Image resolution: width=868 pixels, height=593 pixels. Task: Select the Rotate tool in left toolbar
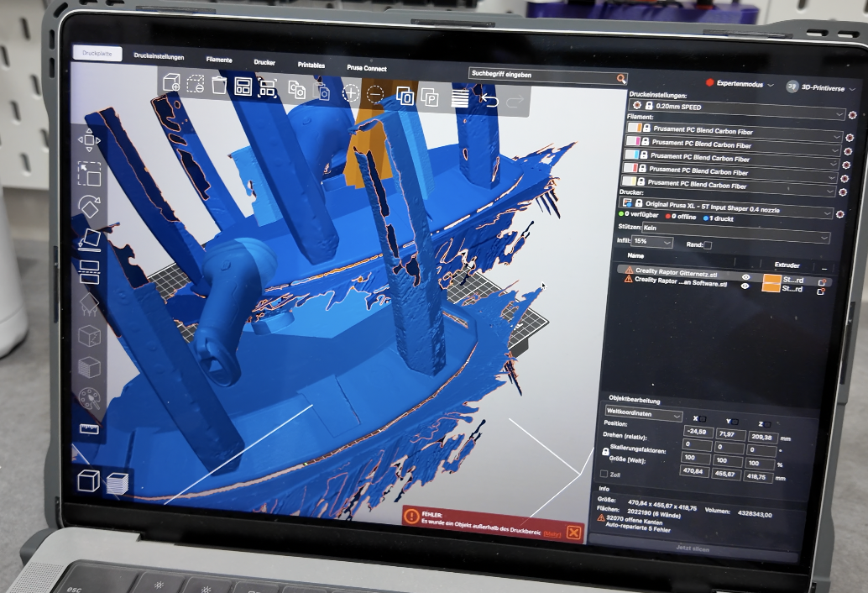pos(89,207)
